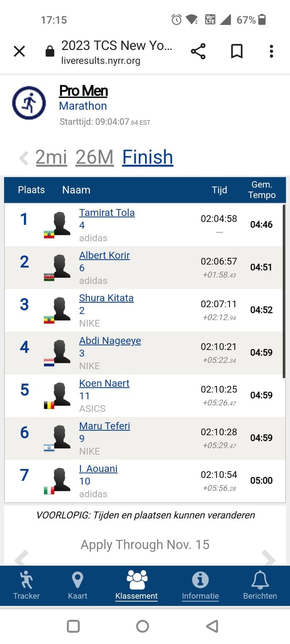Open the Kaart map pin tab
This screenshot has width=290, height=644.
pos(78,585)
